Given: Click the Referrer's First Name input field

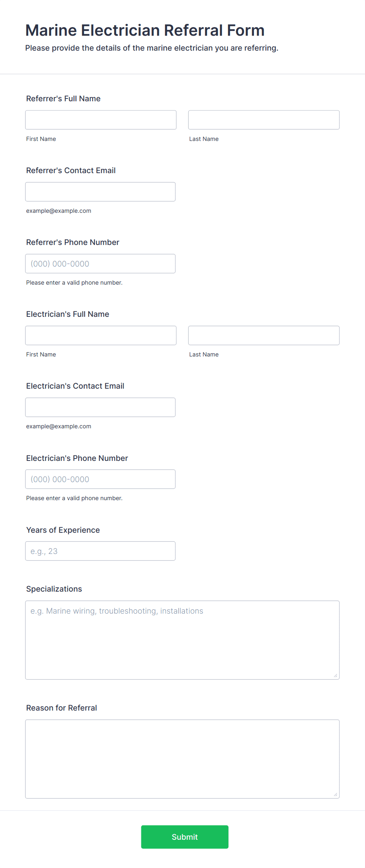Looking at the screenshot, I should click(101, 120).
